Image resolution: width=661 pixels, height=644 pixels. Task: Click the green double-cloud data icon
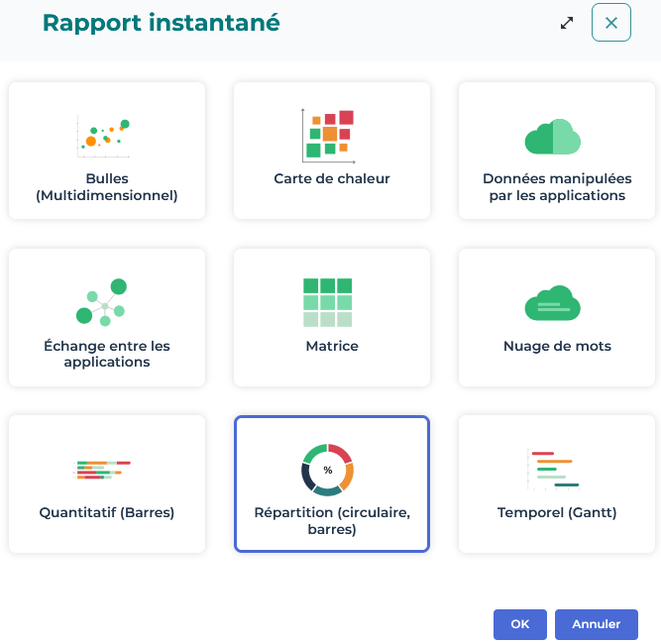click(x=552, y=137)
